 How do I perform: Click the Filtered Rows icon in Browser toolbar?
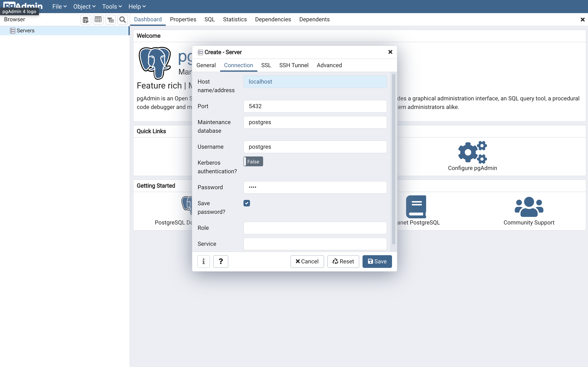pyautogui.click(x=110, y=20)
